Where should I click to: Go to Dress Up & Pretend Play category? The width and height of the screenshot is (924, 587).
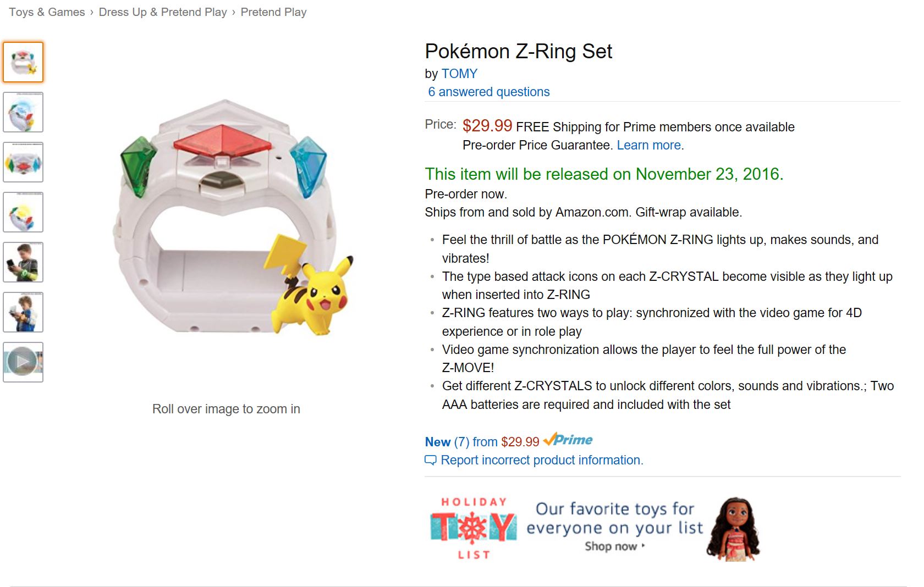[163, 12]
